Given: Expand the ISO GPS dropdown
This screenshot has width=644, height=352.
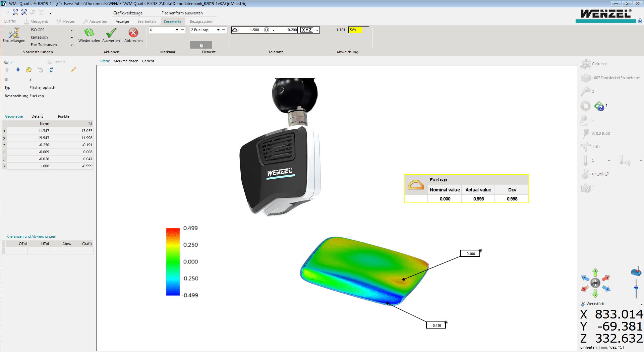Looking at the screenshot, I should (71, 30).
